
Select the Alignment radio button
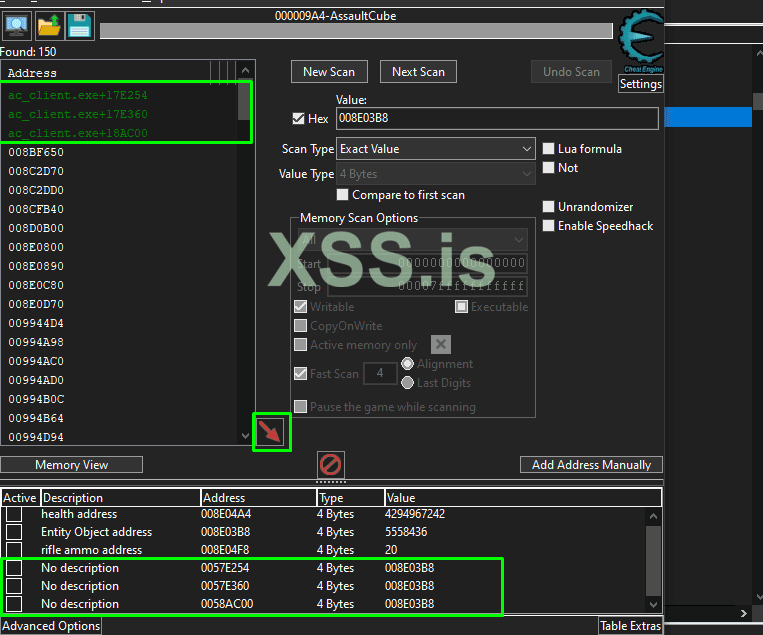click(x=407, y=363)
